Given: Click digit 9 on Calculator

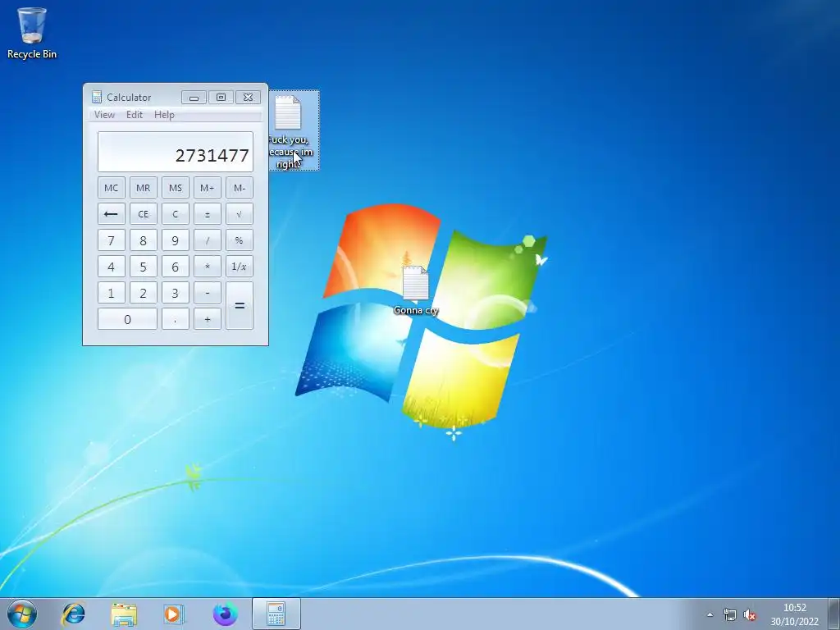Looking at the screenshot, I should click(176, 240).
